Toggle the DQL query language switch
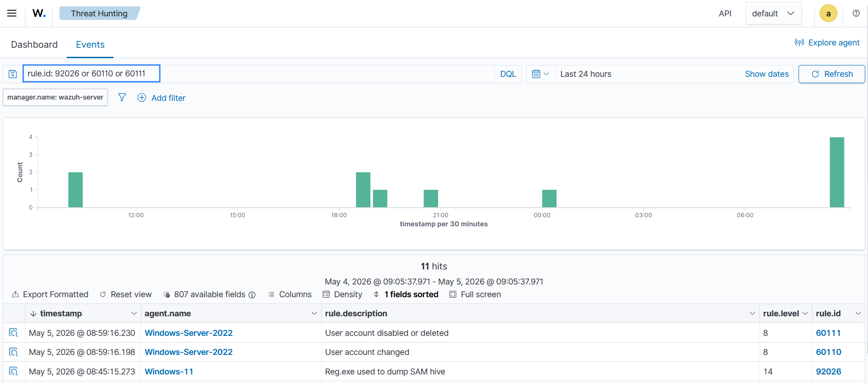 [x=508, y=74]
